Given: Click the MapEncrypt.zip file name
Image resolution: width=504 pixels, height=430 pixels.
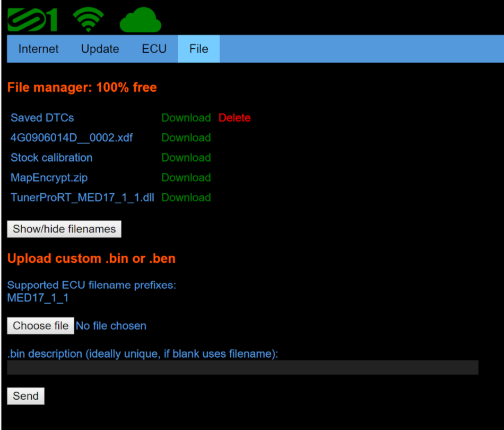Looking at the screenshot, I should pos(49,178).
